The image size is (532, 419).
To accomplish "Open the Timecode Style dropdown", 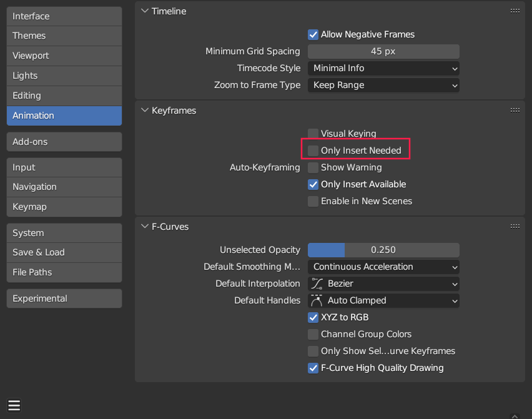I will click(383, 68).
